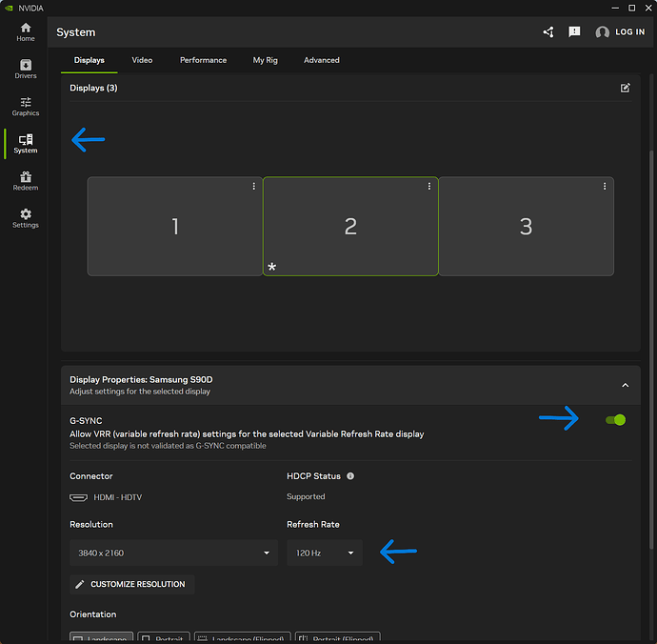This screenshot has height=644, width=657.
Task: Click the user avatar icon
Action: click(x=602, y=32)
